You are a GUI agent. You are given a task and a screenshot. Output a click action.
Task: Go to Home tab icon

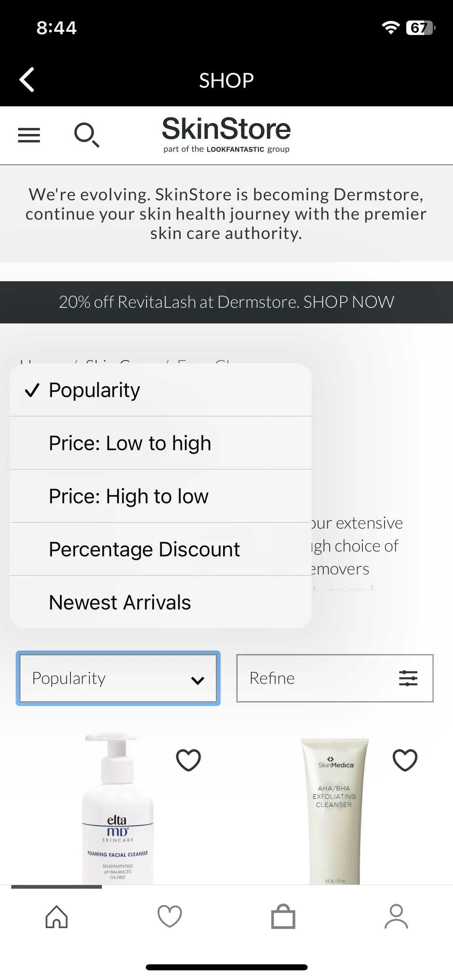click(x=57, y=916)
